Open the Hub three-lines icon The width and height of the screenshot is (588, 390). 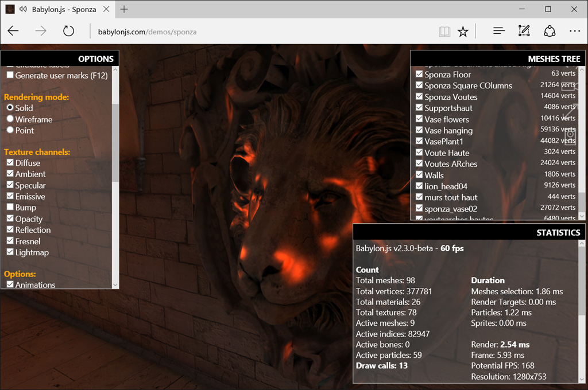pyautogui.click(x=499, y=31)
